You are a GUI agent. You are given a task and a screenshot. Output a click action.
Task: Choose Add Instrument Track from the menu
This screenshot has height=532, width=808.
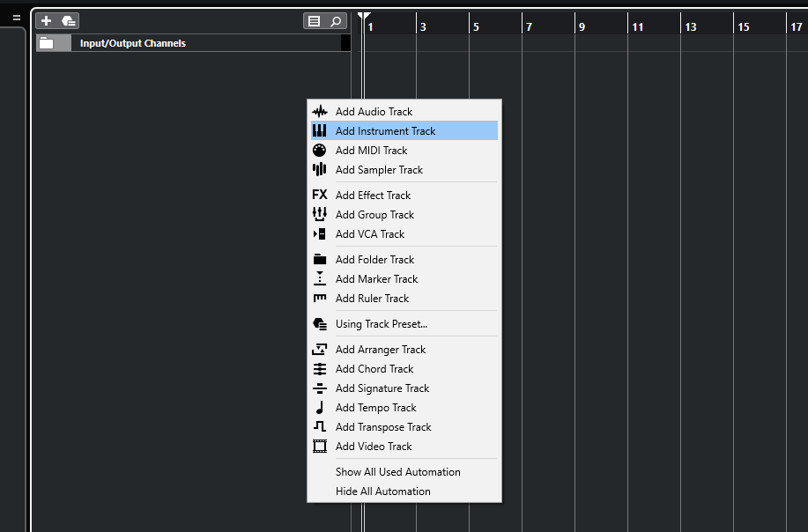pos(385,131)
